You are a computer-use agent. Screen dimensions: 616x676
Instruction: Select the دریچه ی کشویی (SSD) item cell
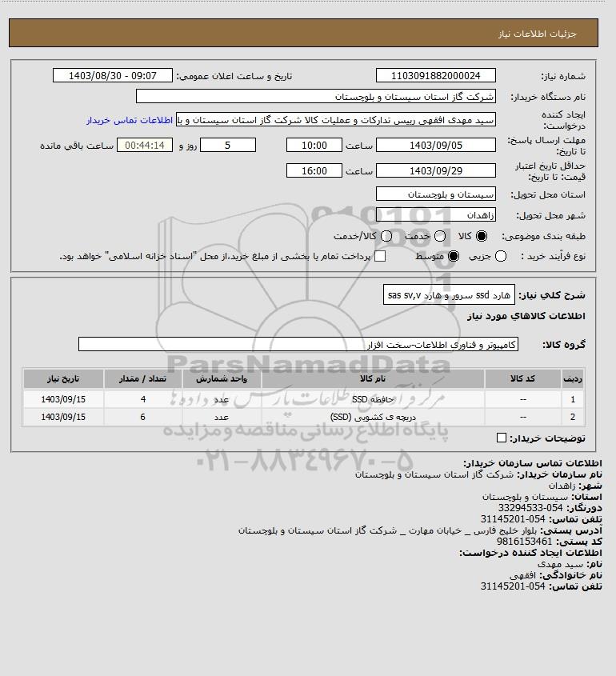tap(373, 417)
